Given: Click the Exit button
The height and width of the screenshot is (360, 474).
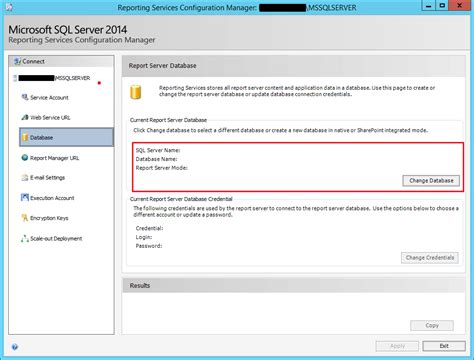Looking at the screenshot, I should [444, 346].
